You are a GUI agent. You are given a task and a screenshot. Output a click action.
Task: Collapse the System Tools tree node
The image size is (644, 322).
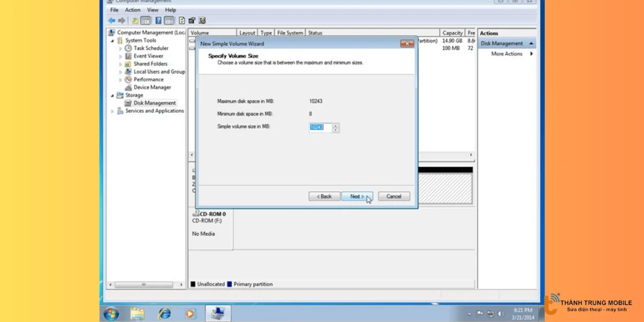[113, 41]
